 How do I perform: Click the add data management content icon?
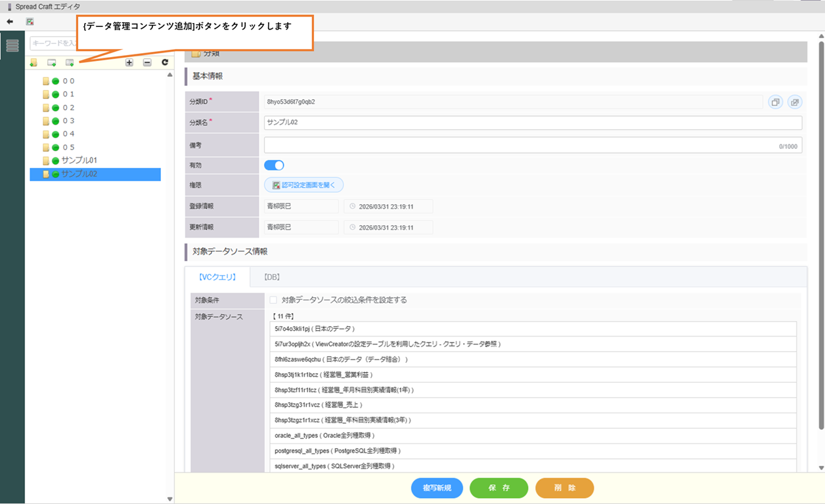click(70, 63)
